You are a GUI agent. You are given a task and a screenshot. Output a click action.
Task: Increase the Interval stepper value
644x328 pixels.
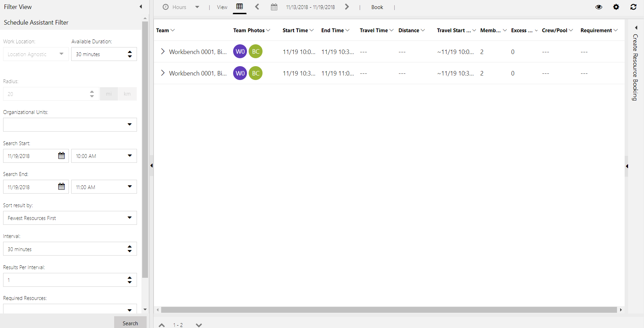click(x=129, y=247)
